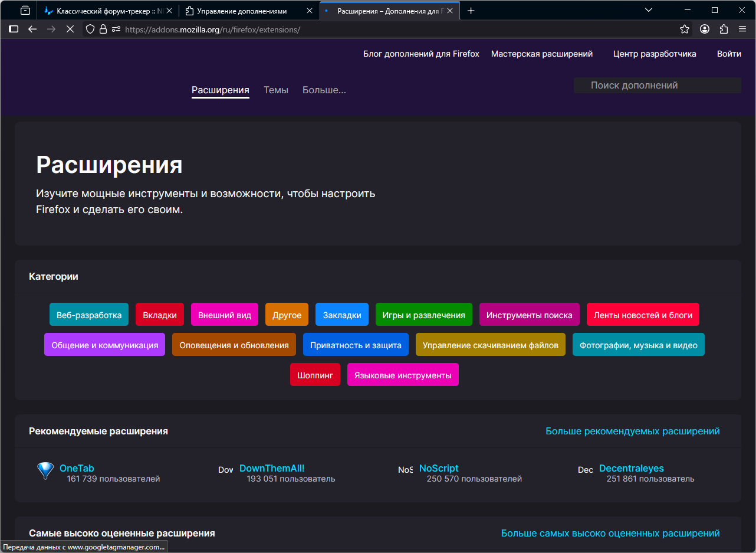Bookmark this page with the star
The image size is (756, 553).
(x=685, y=29)
